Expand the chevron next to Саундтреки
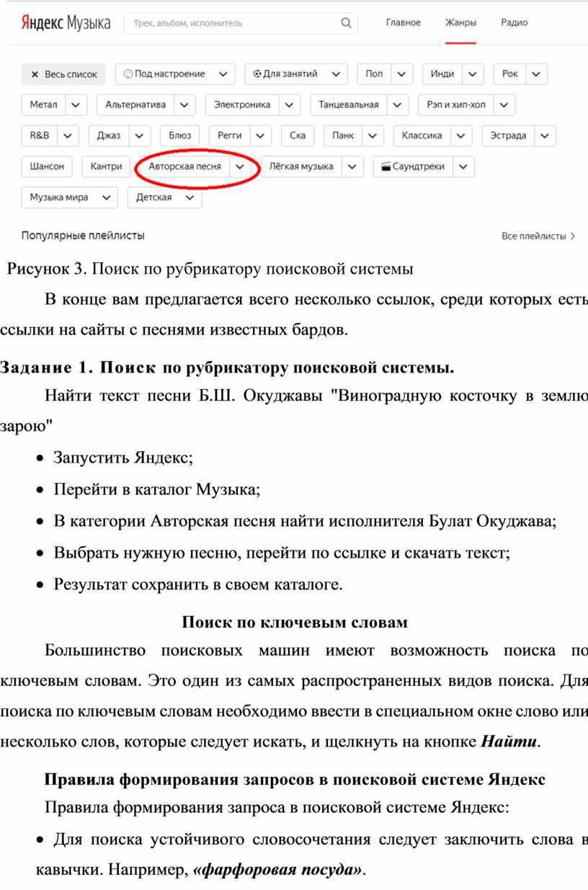588x890 pixels. [463, 166]
